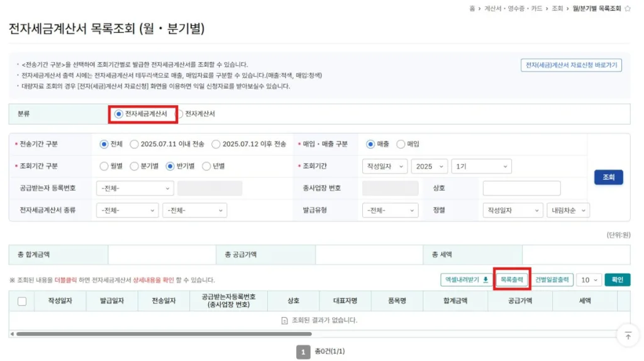Viewport: 644px width, 361px height.
Task: Click the 총 세액 label
Action: click(x=442, y=255)
